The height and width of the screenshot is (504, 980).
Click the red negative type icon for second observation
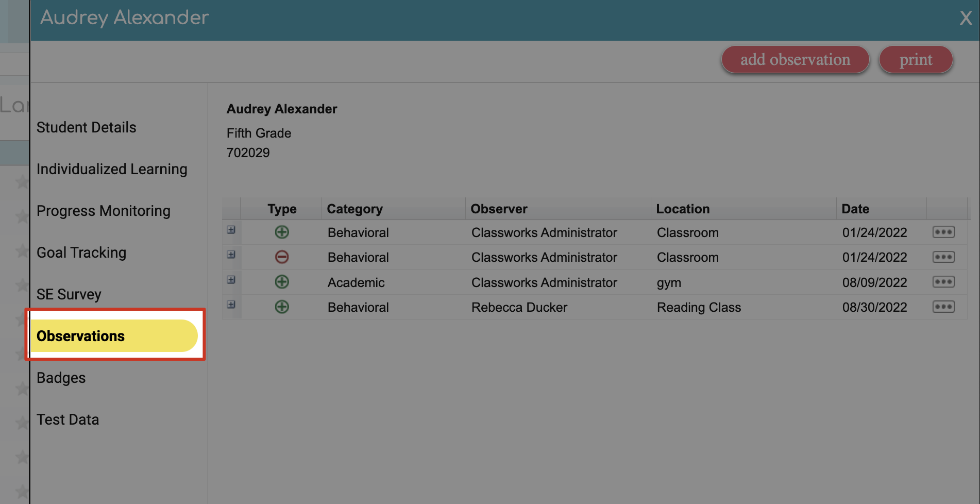(x=281, y=257)
